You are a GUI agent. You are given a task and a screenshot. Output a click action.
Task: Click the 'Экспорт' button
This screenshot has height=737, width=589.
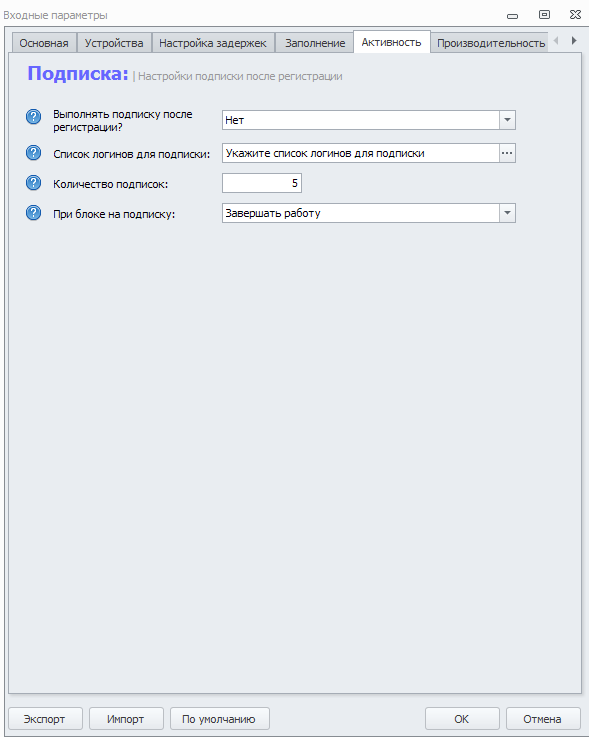(x=45, y=719)
